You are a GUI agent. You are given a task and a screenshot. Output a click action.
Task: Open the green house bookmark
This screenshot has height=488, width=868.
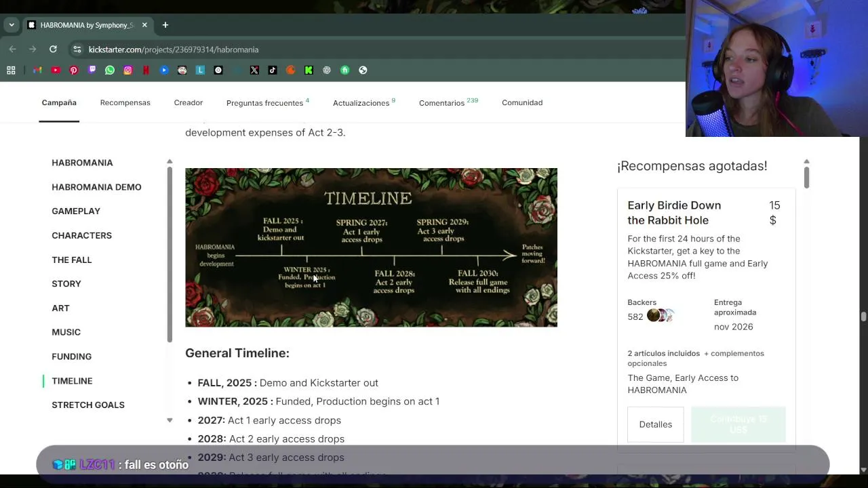coord(344,70)
